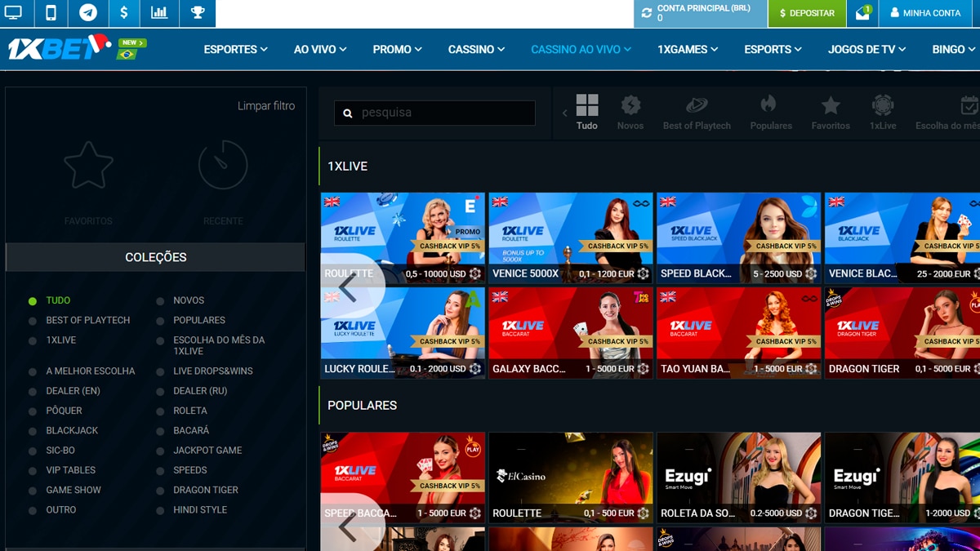Viewport: 980px width, 551px height.
Task: Add Galaxy Baccarat to favorites
Action: coord(644,369)
